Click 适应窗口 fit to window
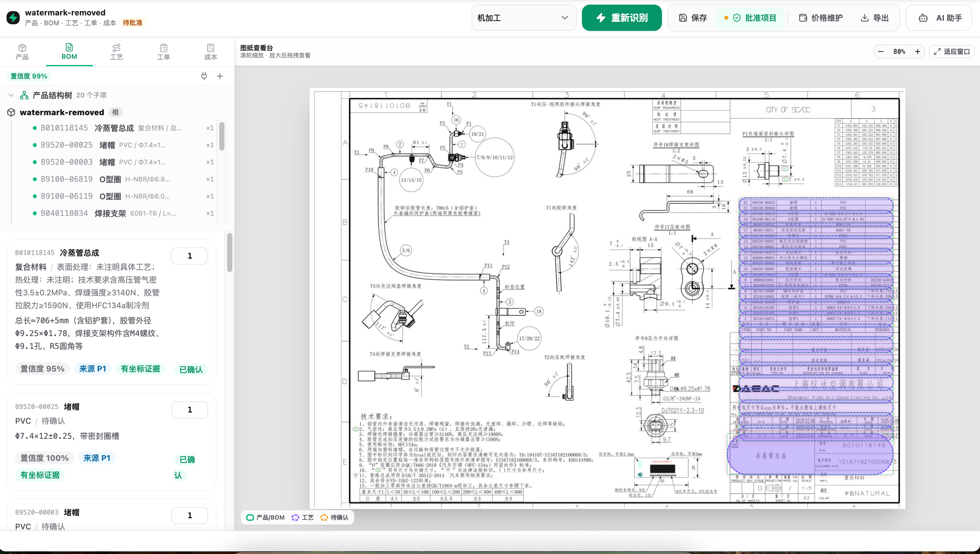The image size is (980, 554). [952, 52]
